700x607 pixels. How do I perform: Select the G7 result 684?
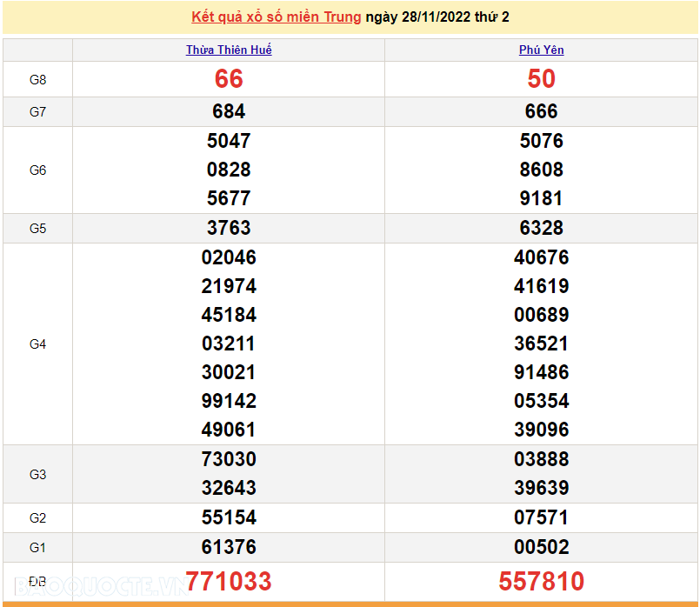[229, 111]
